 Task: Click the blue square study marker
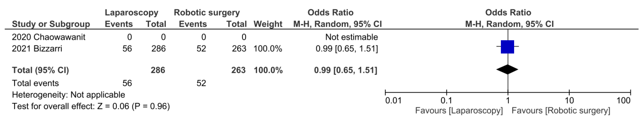coord(507,47)
